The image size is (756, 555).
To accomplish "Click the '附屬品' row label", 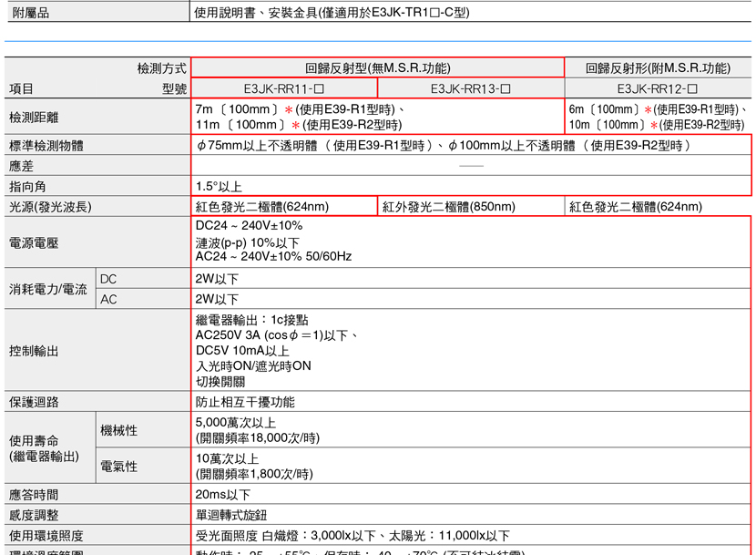I will (29, 13).
